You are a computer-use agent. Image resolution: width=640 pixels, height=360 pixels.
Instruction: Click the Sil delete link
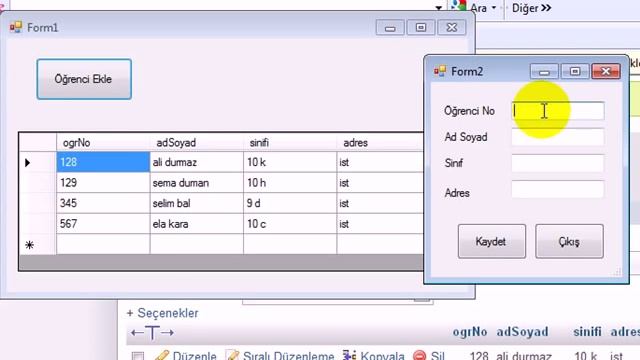(438, 356)
